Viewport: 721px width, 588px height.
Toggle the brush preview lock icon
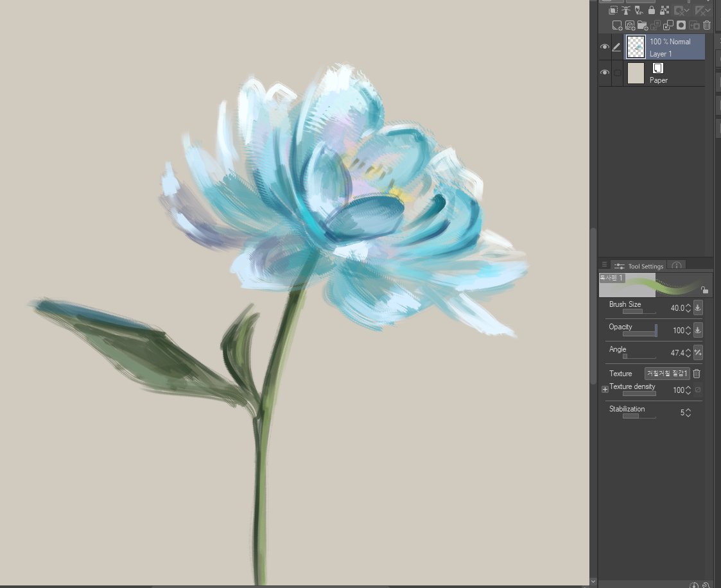tap(704, 290)
